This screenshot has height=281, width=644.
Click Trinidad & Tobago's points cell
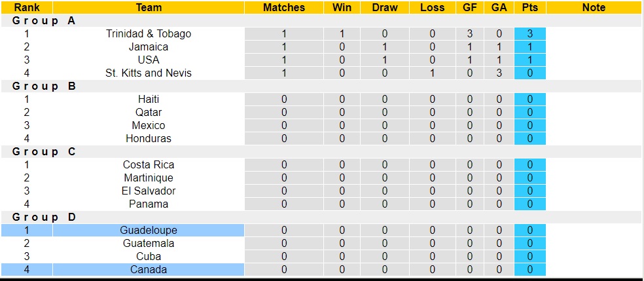(x=530, y=33)
